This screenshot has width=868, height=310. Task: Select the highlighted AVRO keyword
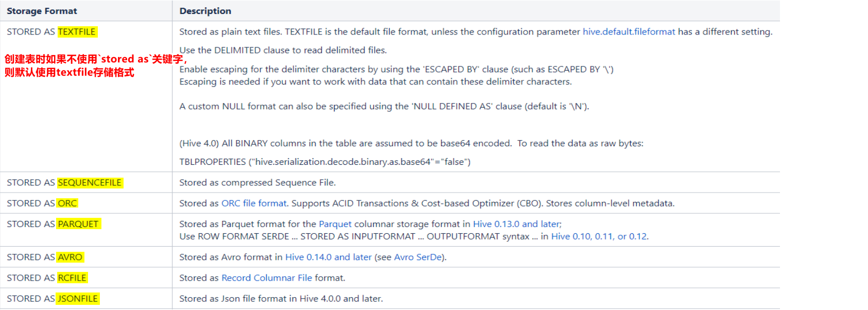tap(70, 257)
